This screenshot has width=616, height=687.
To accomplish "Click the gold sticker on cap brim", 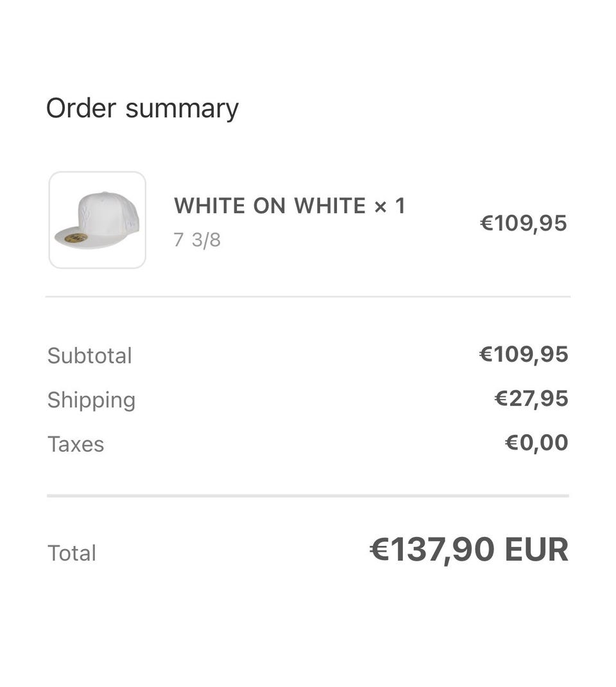I will click(x=76, y=238).
